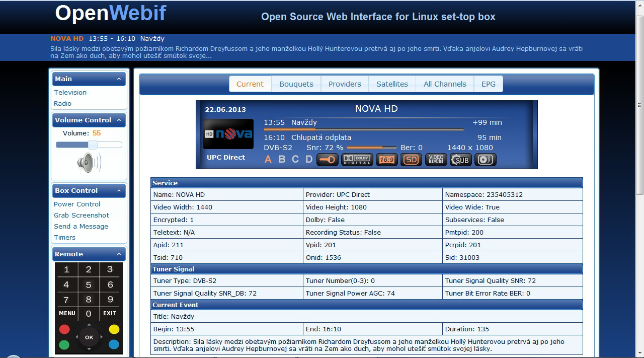Switch to the Current tab
Screen dimensions: 644x358
point(250,84)
